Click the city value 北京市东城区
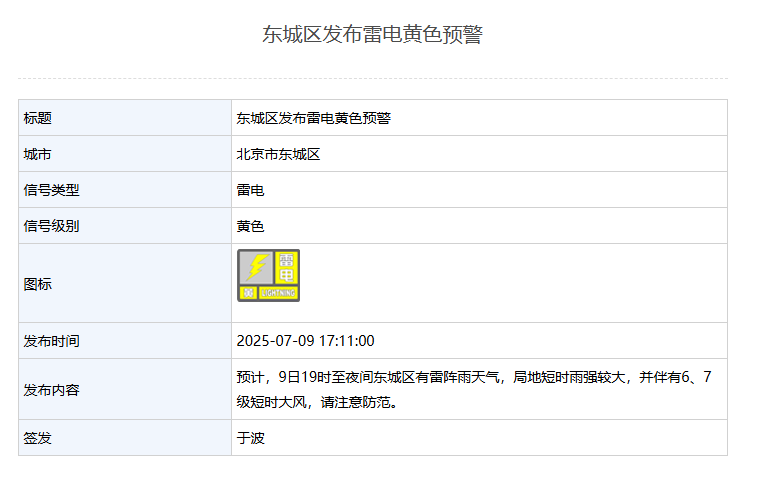 pos(278,154)
